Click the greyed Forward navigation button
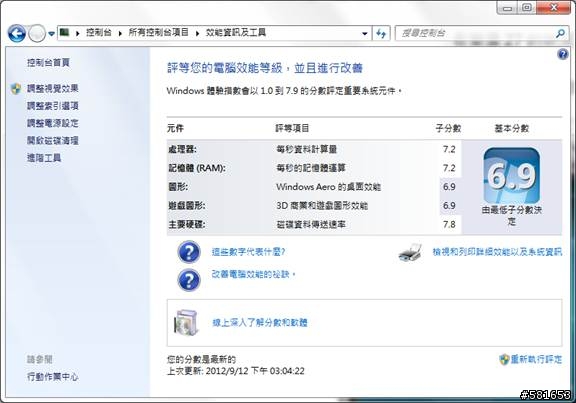This screenshot has width=576, height=403. click(x=37, y=34)
